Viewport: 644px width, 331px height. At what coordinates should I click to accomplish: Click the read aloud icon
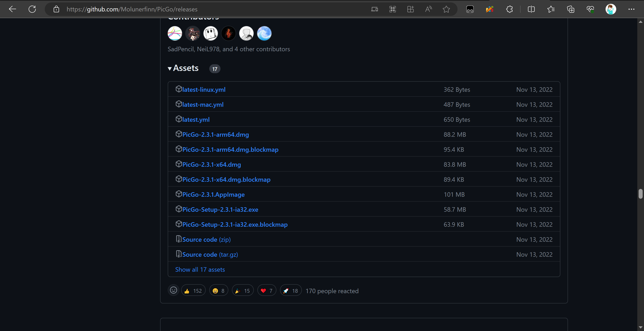click(x=428, y=9)
